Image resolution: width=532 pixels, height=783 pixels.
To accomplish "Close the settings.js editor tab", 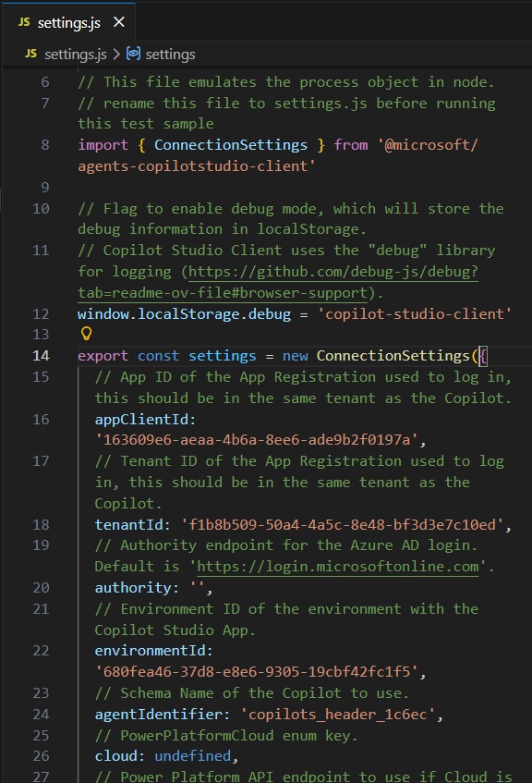I will (x=119, y=22).
